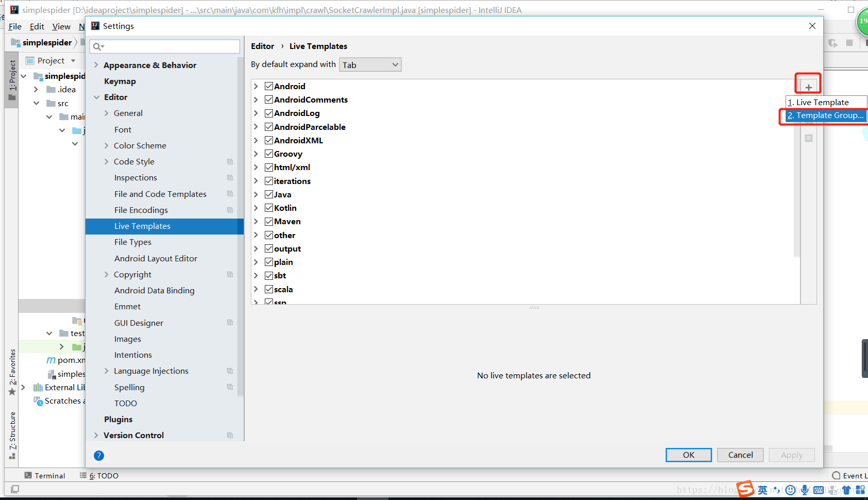Screen dimensions: 868x500
Task: Click the src folder icon in project tree
Action: [x=51, y=103]
